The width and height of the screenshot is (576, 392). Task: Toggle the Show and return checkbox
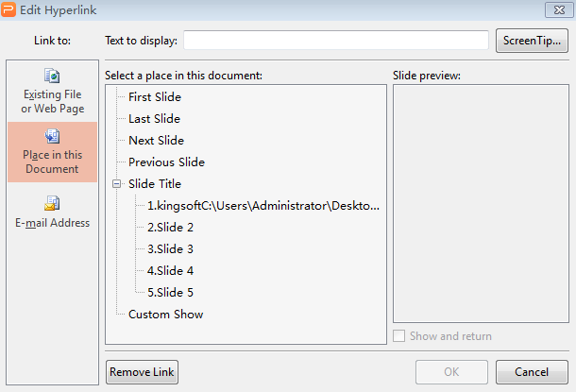click(398, 335)
